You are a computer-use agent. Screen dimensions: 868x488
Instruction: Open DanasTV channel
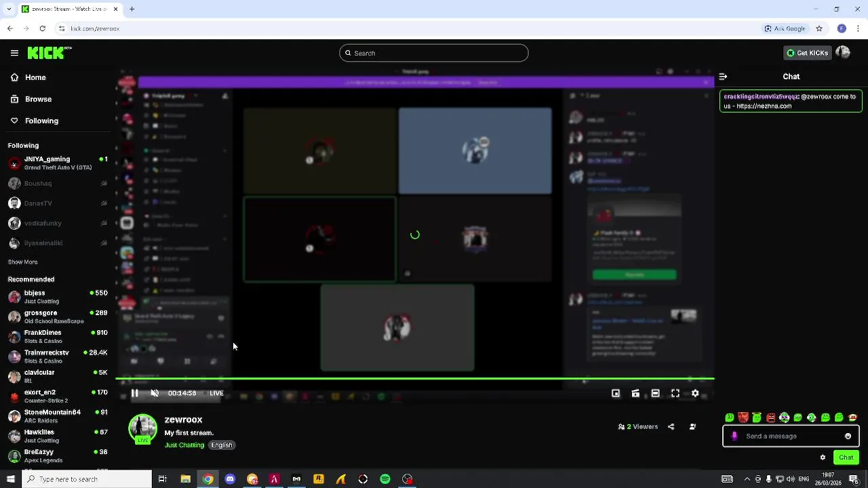click(x=58, y=203)
